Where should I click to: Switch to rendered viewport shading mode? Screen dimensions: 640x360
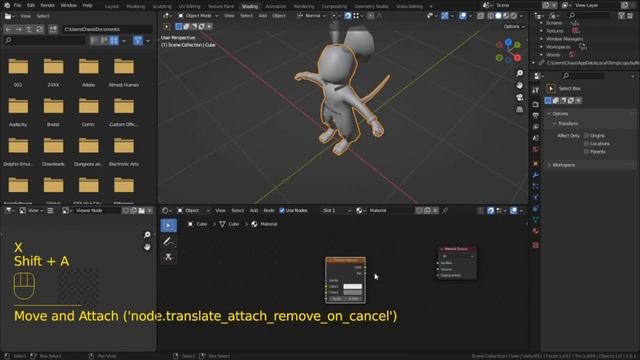[x=514, y=16]
